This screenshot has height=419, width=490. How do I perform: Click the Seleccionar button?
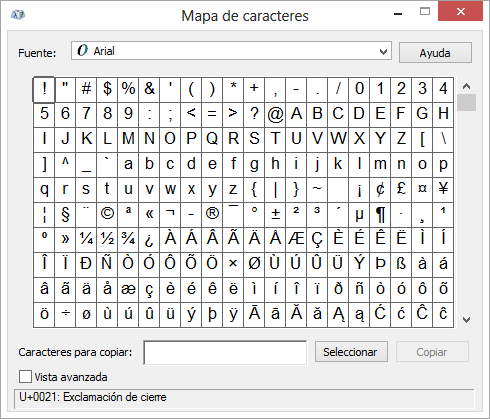[351, 352]
